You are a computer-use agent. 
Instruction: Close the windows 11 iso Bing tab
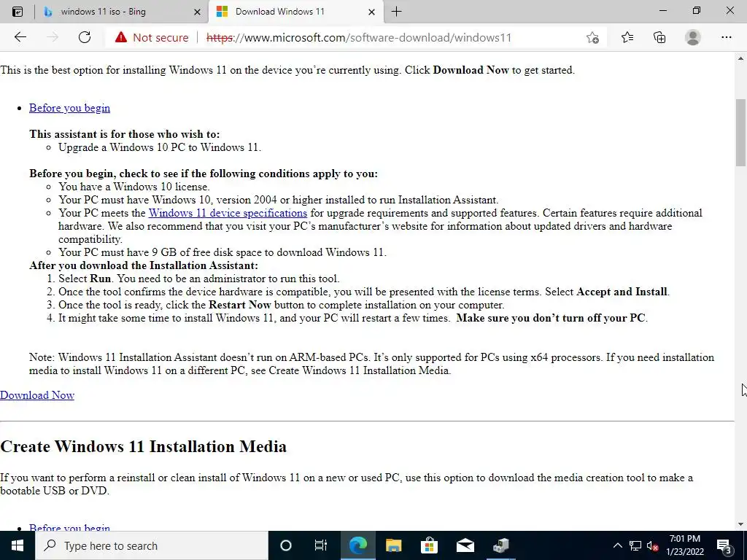[197, 12]
